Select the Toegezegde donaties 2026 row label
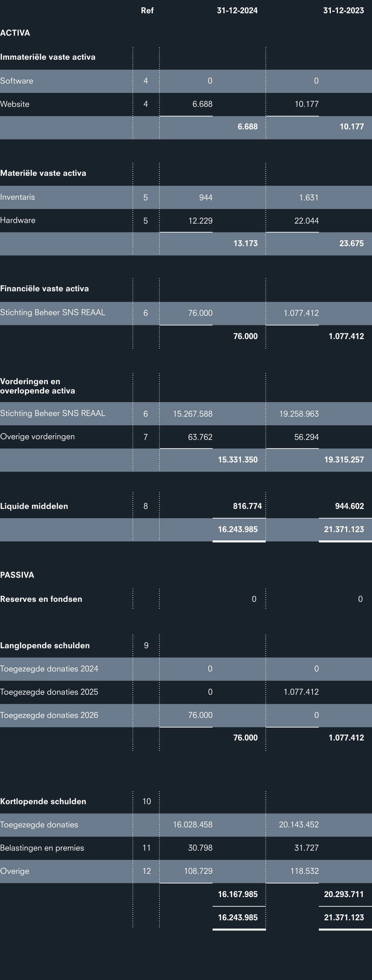This screenshot has width=372, height=980. point(49,715)
